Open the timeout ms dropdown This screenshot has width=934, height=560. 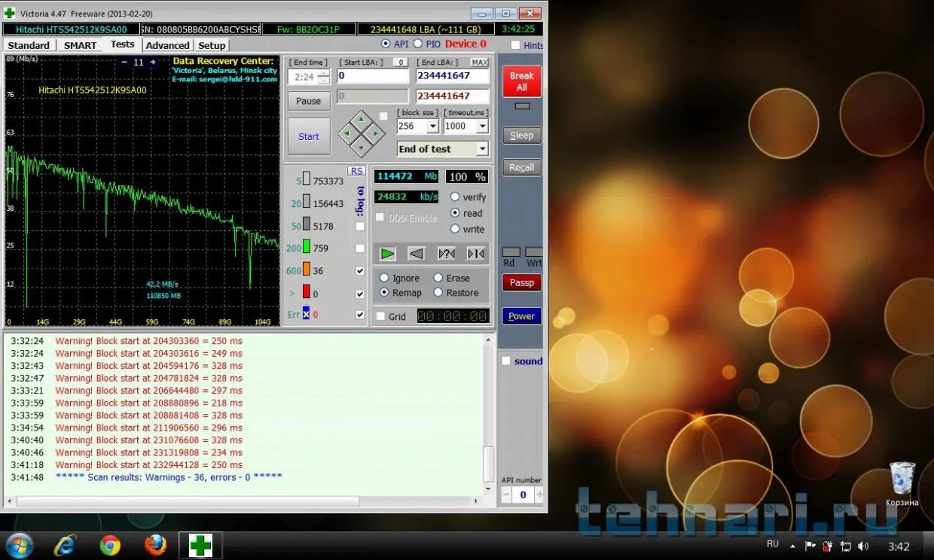point(482,126)
